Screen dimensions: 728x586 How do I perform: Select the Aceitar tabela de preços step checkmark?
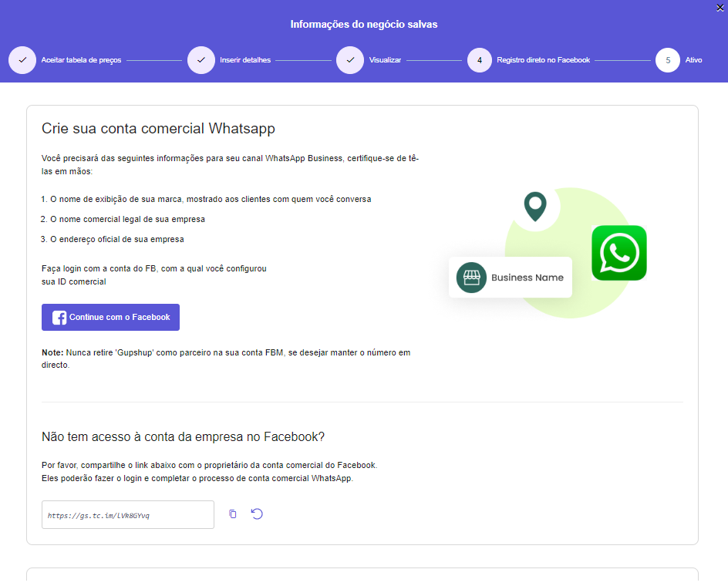(22, 60)
